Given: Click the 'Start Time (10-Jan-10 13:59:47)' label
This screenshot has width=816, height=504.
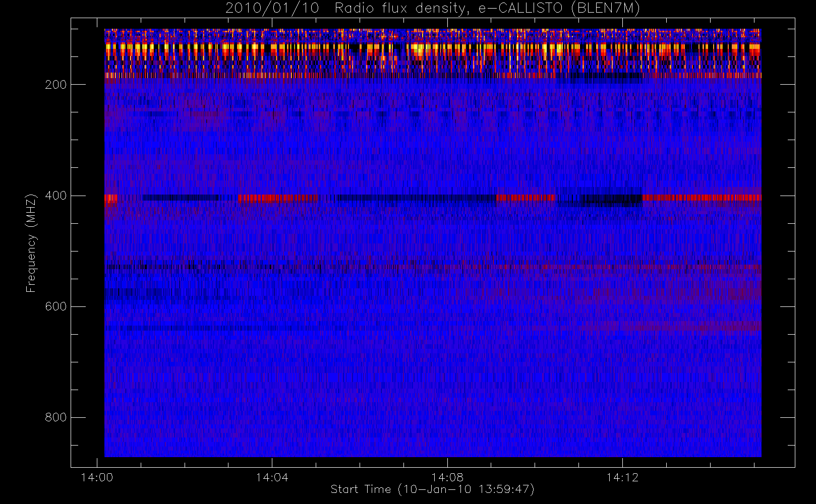Looking at the screenshot, I should 432,489.
